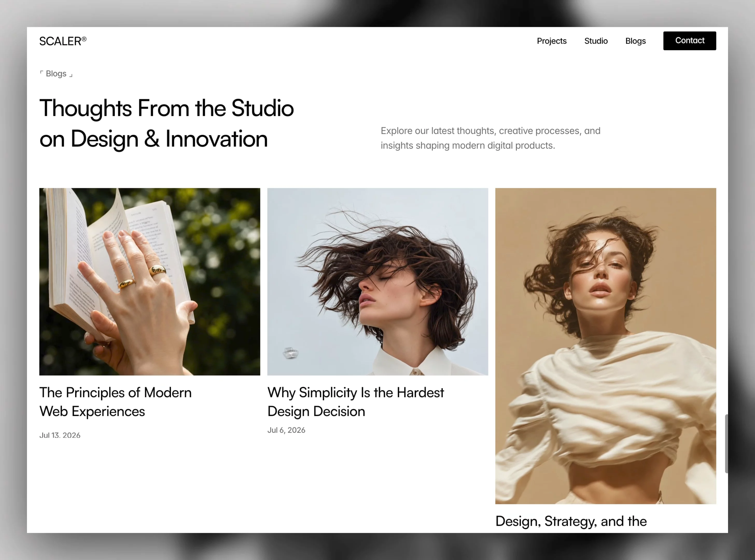This screenshot has height=560, width=755.
Task: Click the black Contact button
Action: (690, 41)
